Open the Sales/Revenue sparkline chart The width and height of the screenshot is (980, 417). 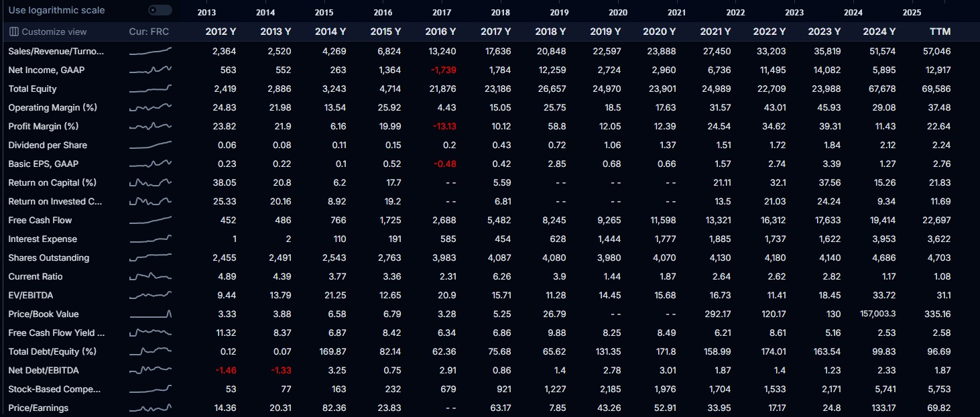[150, 51]
